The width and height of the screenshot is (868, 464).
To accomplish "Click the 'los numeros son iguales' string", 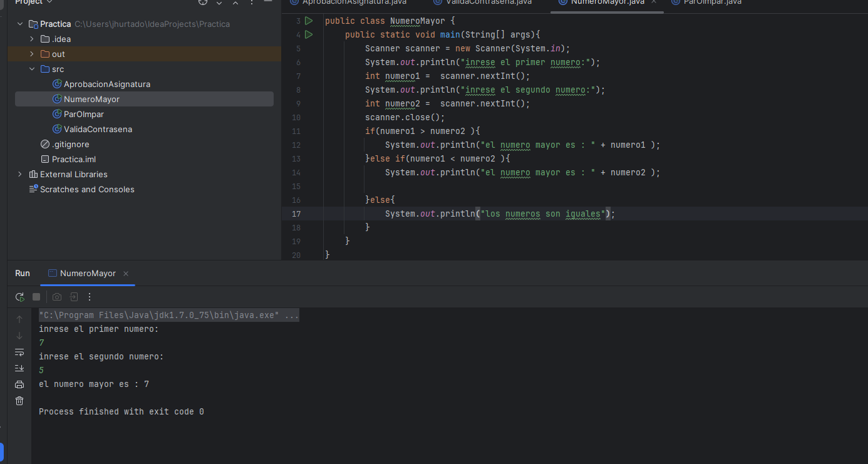I will (542, 214).
